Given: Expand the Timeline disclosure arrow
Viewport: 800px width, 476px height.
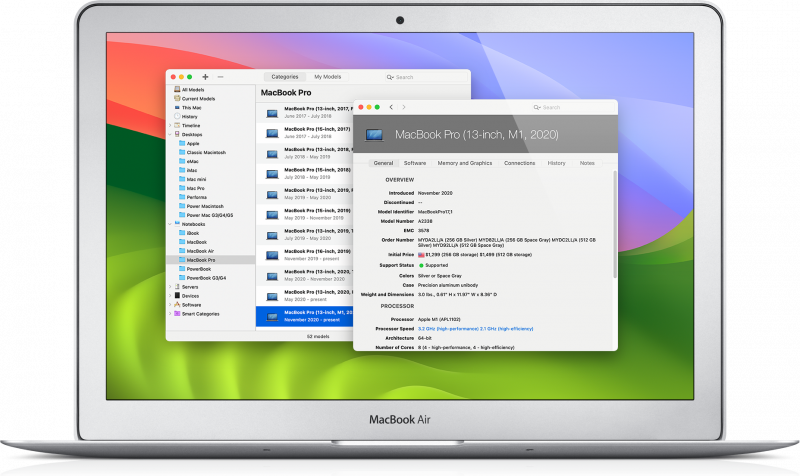Looking at the screenshot, I should (170, 126).
